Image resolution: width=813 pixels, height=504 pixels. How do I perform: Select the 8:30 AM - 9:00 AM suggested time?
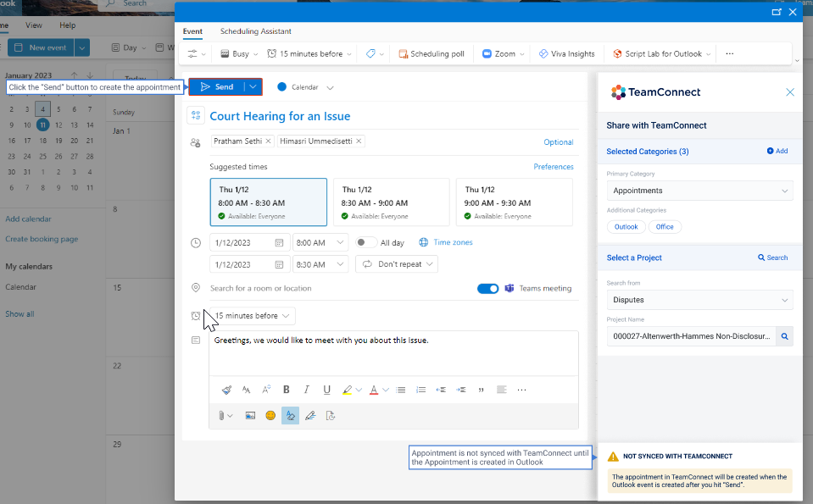[x=392, y=202]
